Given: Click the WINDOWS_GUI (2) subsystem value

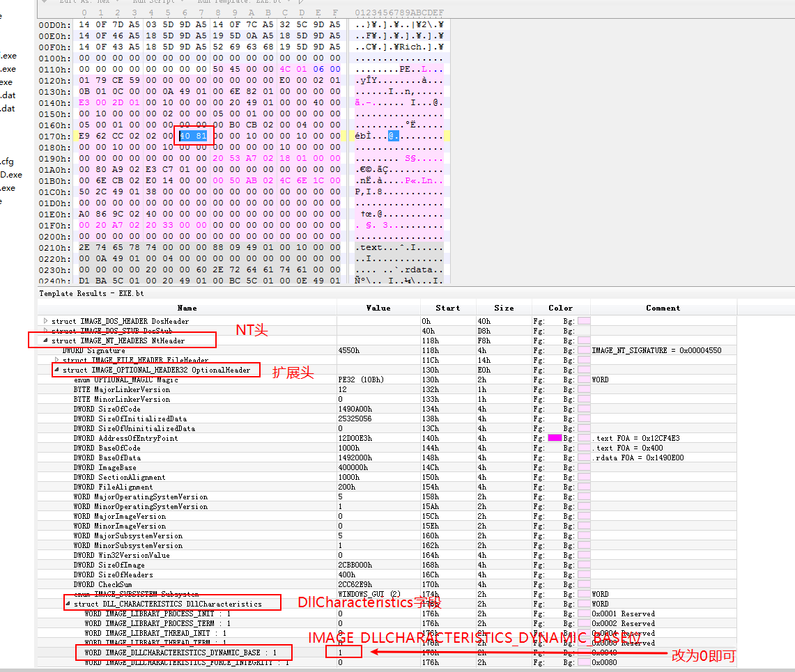Looking at the screenshot, I should [x=369, y=594].
